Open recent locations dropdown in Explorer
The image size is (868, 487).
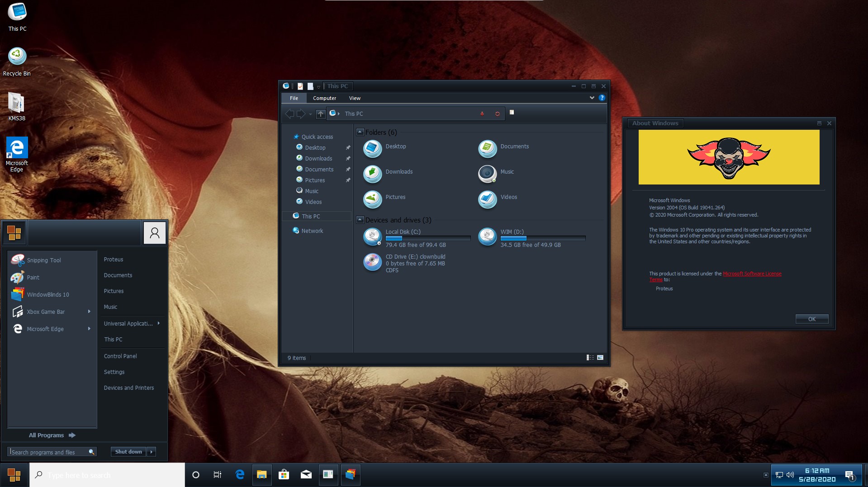(x=310, y=114)
